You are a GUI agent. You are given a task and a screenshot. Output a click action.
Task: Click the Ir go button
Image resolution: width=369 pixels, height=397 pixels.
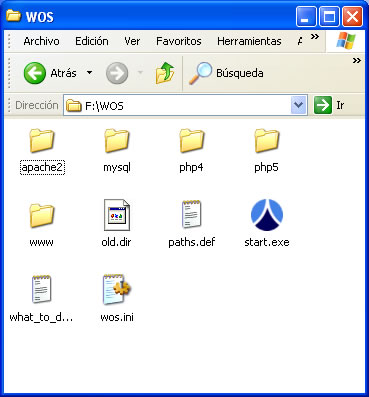[329, 105]
